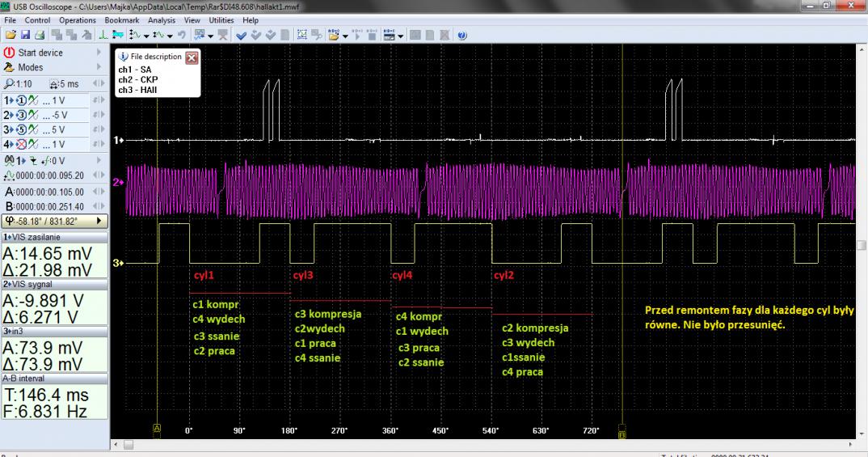Close the File description popup

click(192, 57)
